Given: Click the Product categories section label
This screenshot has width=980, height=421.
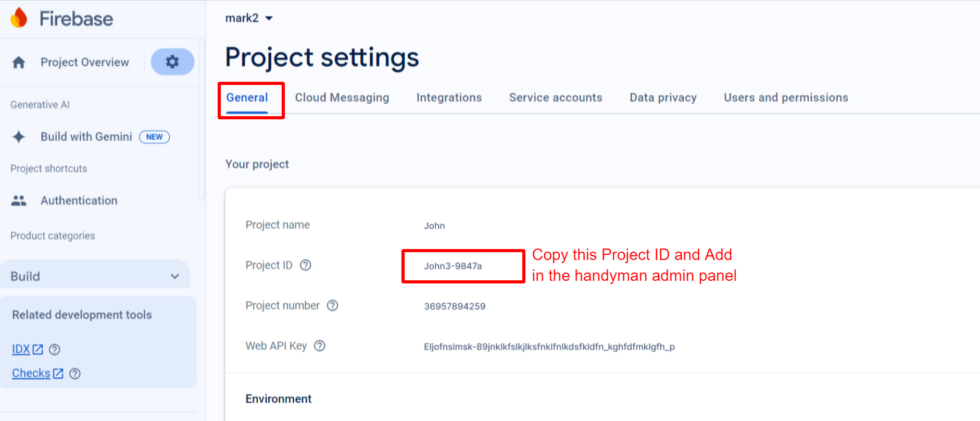Looking at the screenshot, I should click(x=53, y=236).
